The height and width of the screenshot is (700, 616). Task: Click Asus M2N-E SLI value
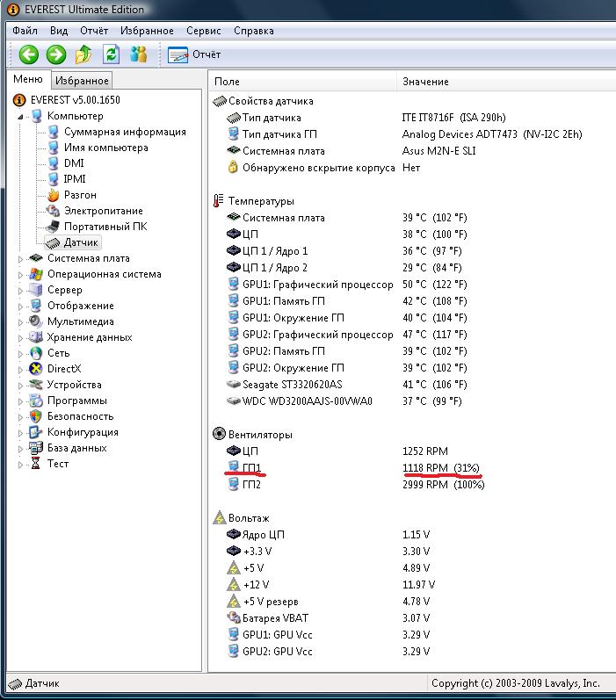438,151
